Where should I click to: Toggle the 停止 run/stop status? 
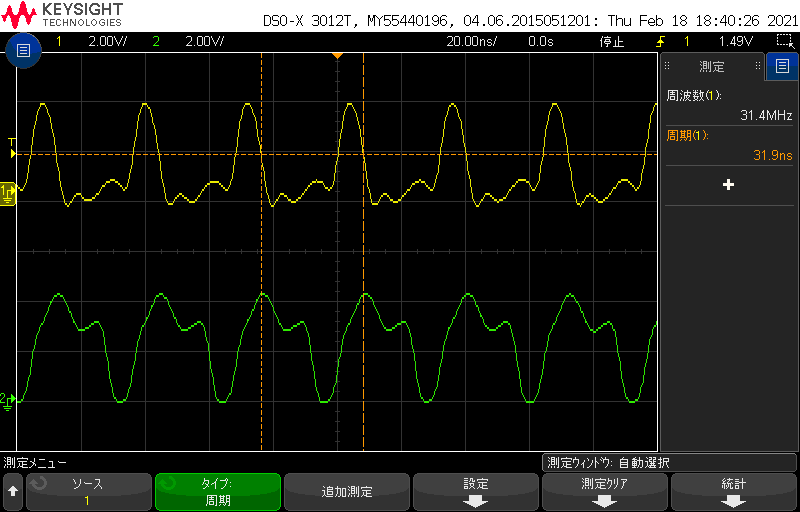click(x=611, y=41)
